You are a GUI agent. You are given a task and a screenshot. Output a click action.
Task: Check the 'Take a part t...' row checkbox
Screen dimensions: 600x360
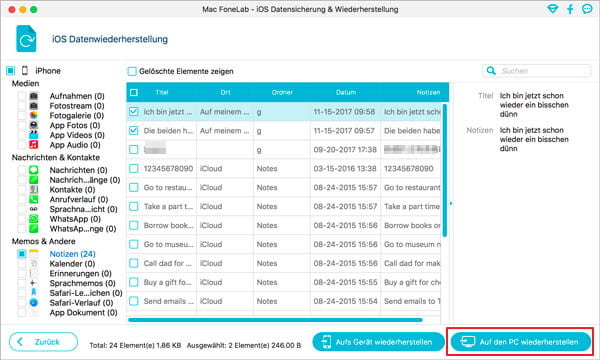pyautogui.click(x=134, y=206)
